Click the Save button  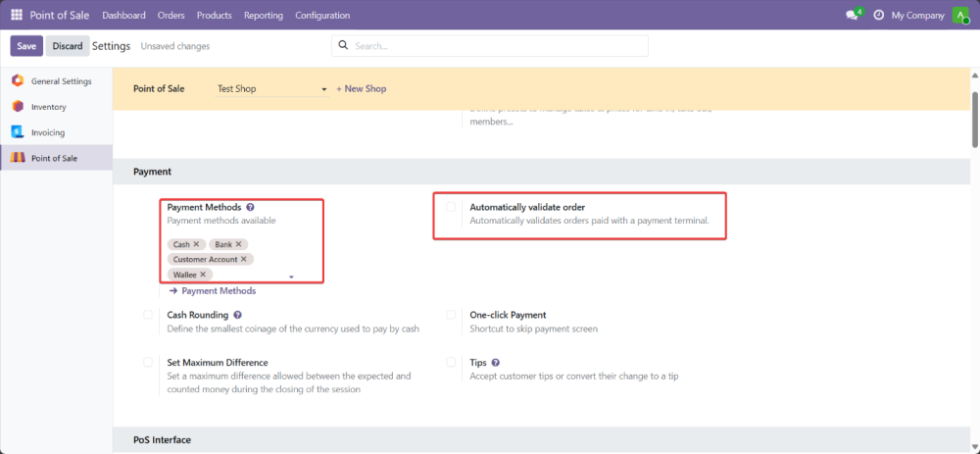coord(26,46)
